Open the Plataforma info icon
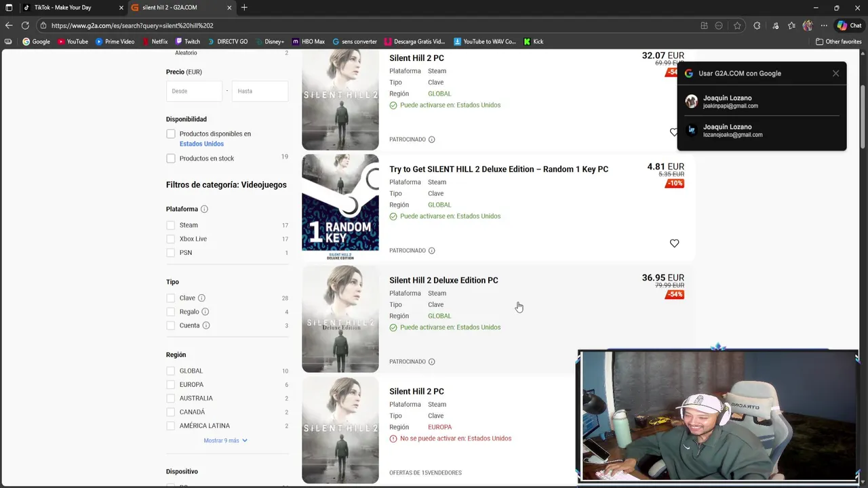This screenshot has width=868, height=488. pos(204,209)
